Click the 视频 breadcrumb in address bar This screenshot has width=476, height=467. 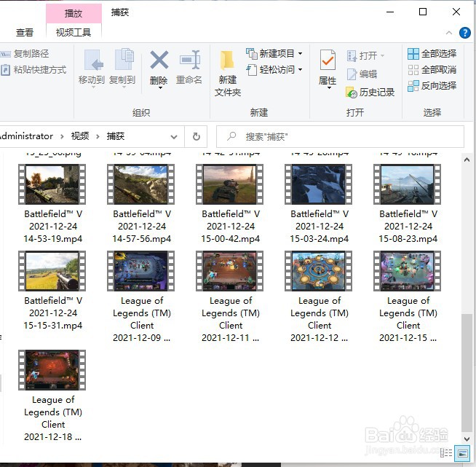80,136
